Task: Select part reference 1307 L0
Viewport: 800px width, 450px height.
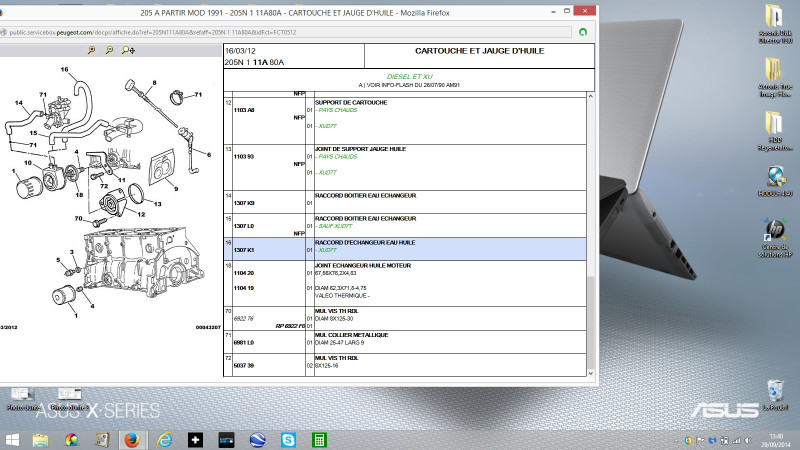Action: [x=244, y=226]
